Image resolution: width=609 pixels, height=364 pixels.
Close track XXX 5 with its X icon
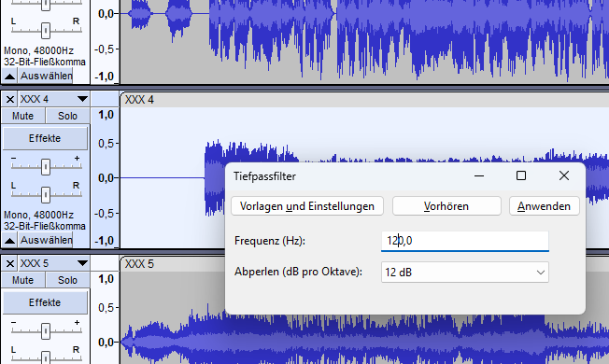pyautogui.click(x=10, y=263)
